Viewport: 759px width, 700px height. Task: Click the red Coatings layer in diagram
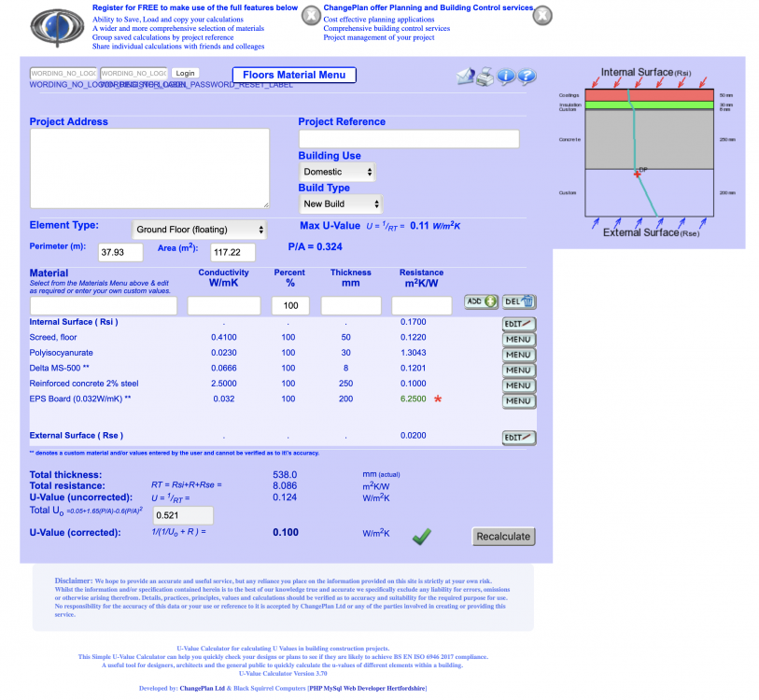click(649, 95)
